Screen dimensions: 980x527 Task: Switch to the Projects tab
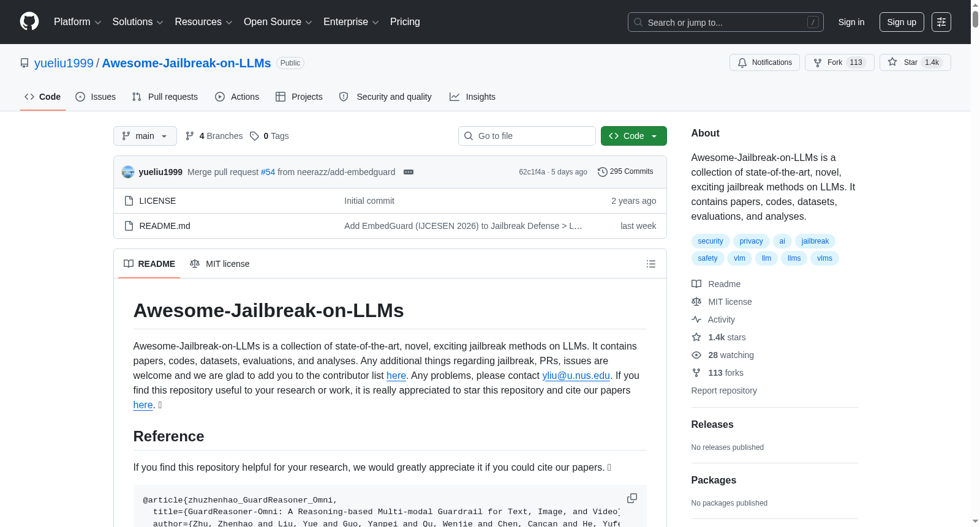[x=299, y=97]
